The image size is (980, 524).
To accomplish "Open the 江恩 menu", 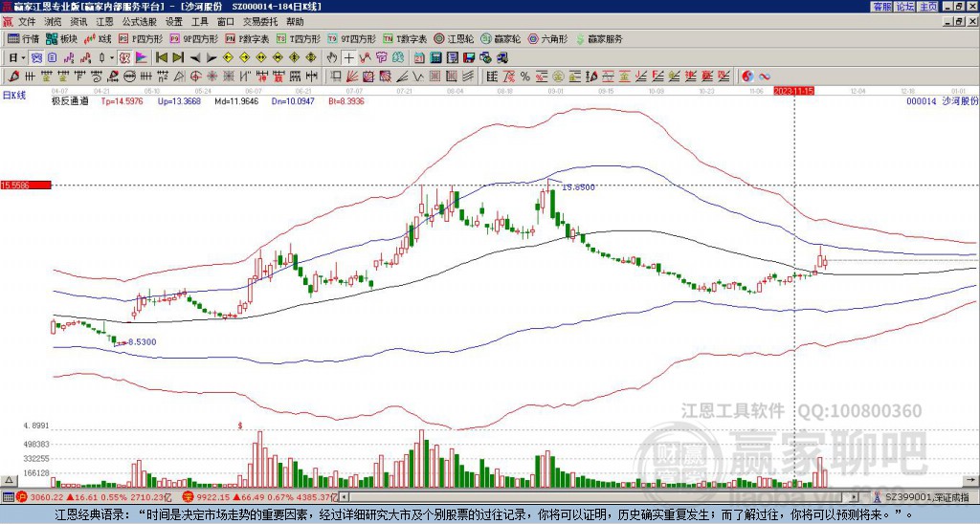I will (x=104, y=22).
